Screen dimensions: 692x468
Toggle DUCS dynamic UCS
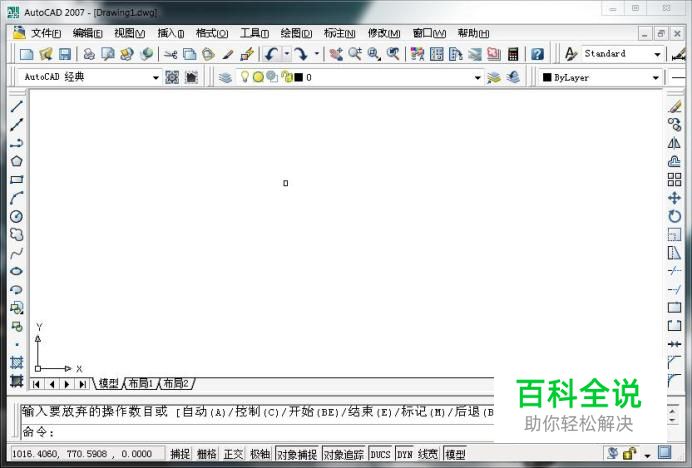pos(380,454)
